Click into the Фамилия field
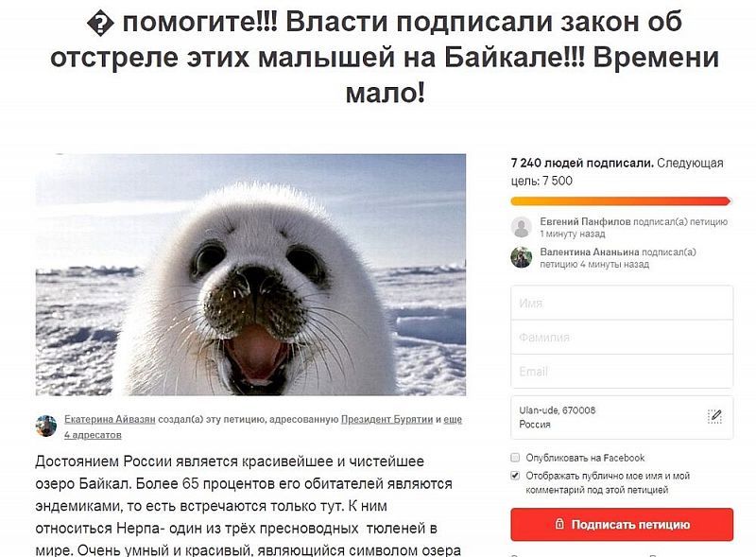The image size is (756, 557). tap(622, 337)
